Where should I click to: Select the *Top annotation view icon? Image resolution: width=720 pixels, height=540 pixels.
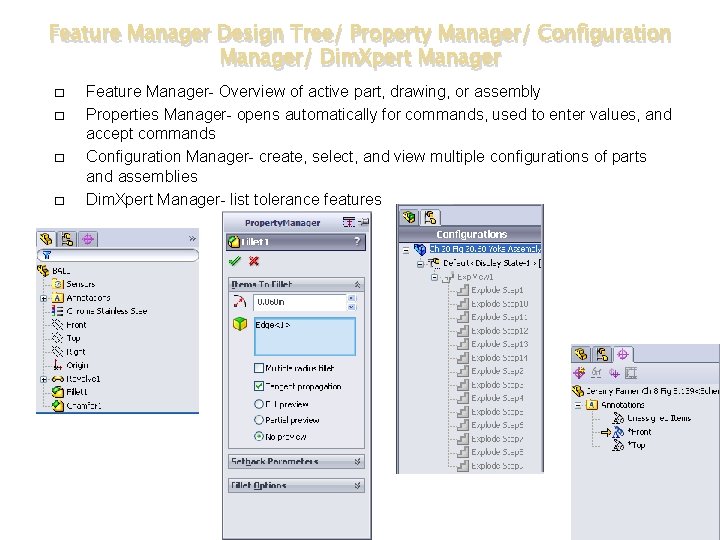tap(619, 445)
